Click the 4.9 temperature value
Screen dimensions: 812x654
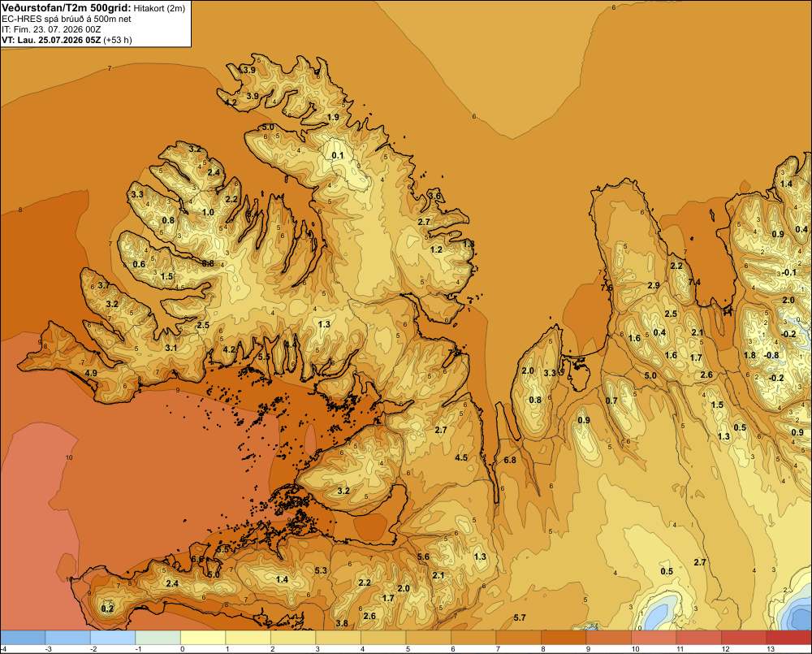coord(91,373)
